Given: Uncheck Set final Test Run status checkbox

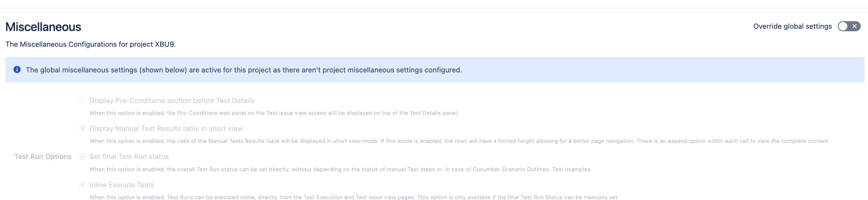Looking at the screenshot, I should [x=83, y=156].
